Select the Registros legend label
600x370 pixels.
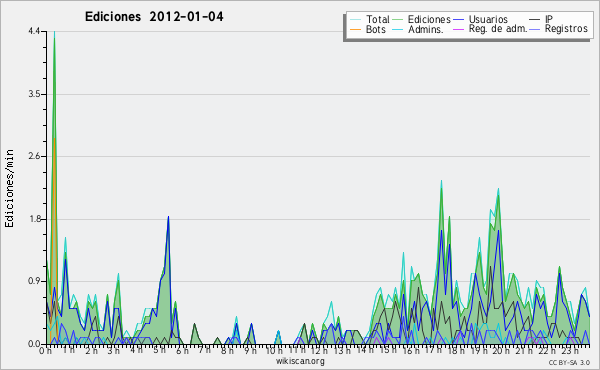tap(566, 29)
